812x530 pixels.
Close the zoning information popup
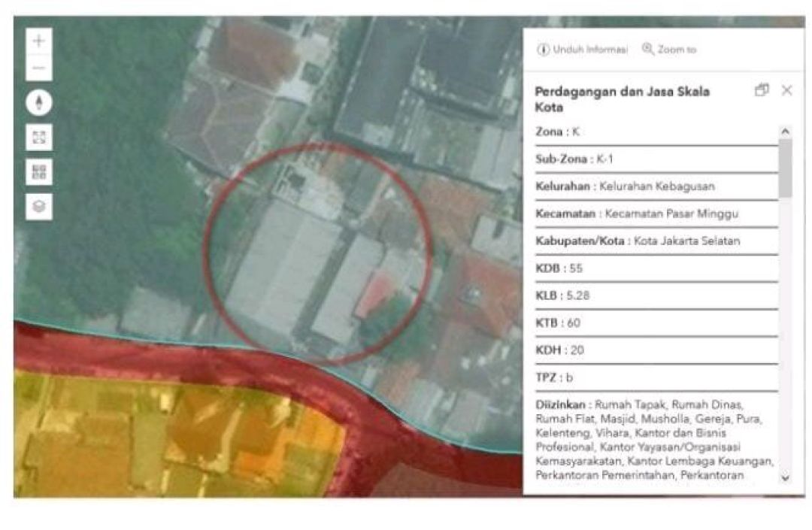tap(786, 90)
